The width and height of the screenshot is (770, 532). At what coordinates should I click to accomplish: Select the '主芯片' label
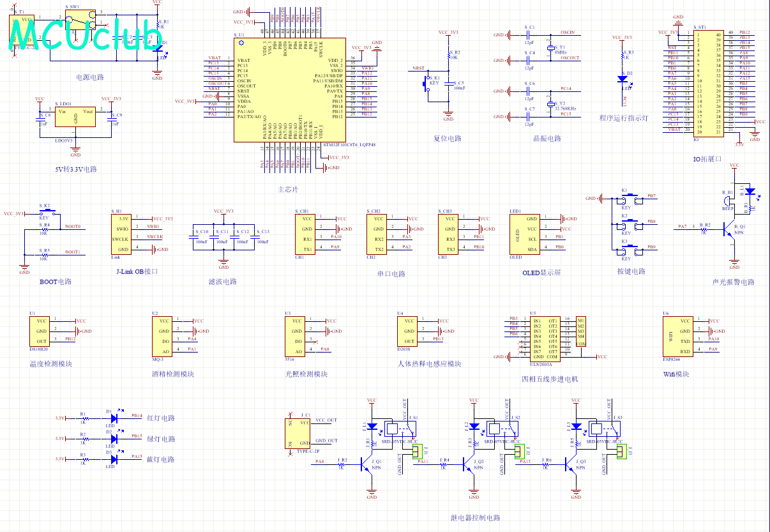click(x=288, y=190)
